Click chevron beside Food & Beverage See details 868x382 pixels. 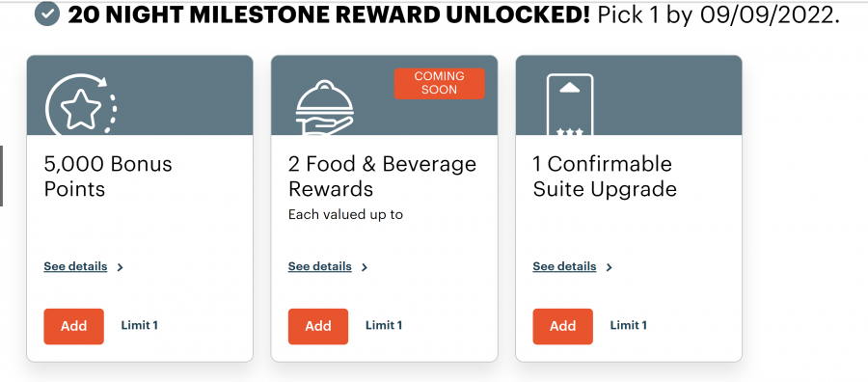(x=365, y=267)
